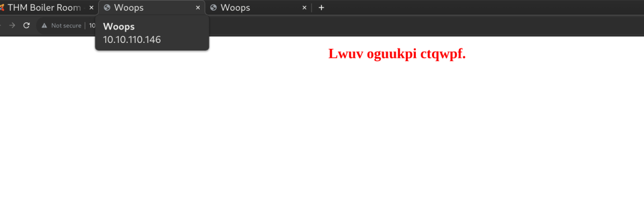Click the 10.10.110.146 address in tooltip
The image size is (644, 224).
pyautogui.click(x=131, y=40)
